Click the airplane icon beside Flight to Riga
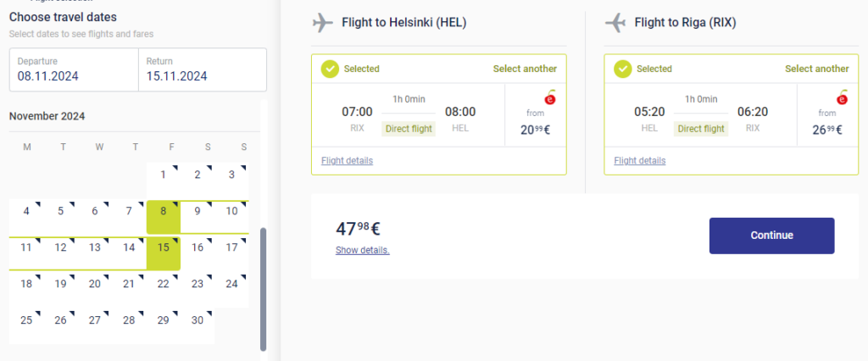 click(615, 23)
